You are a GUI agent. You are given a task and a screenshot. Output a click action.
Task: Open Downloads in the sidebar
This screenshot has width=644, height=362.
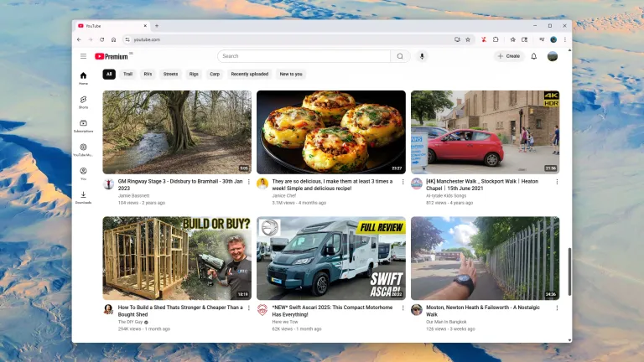coord(83,197)
